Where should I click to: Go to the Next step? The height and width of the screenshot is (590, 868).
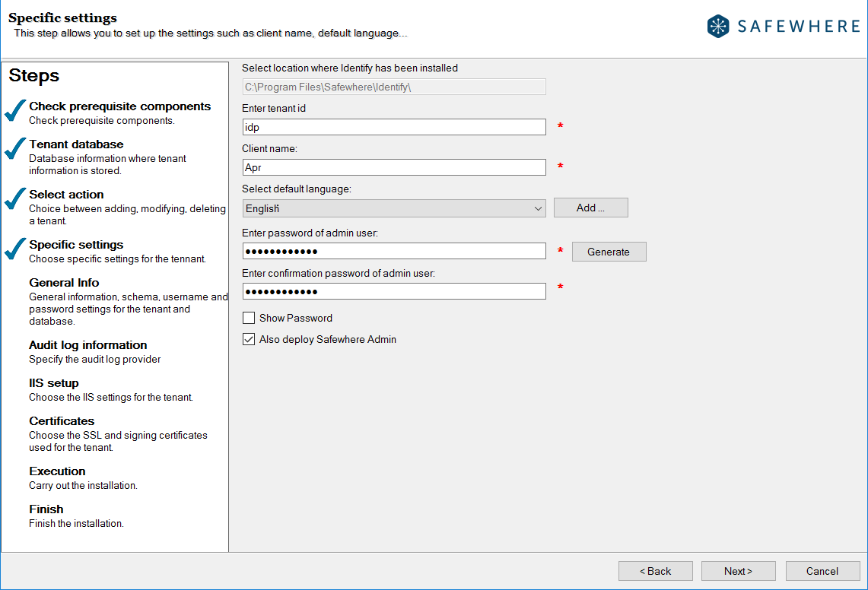738,571
